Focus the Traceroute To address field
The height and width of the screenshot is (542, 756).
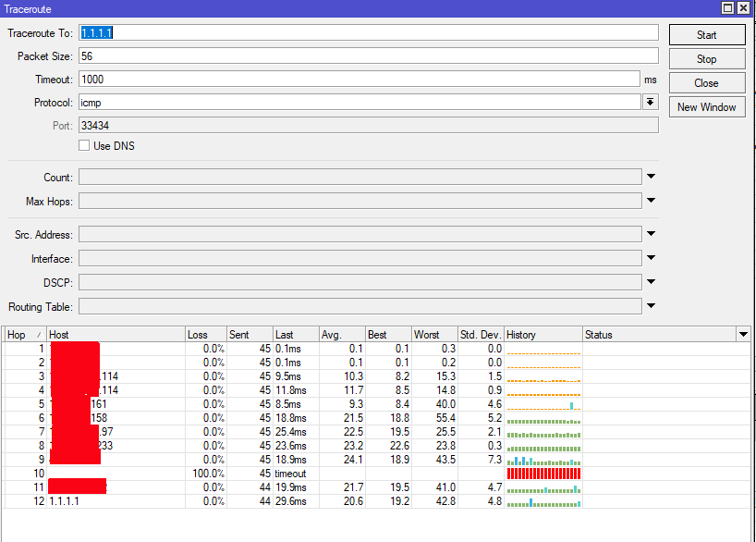coord(369,32)
